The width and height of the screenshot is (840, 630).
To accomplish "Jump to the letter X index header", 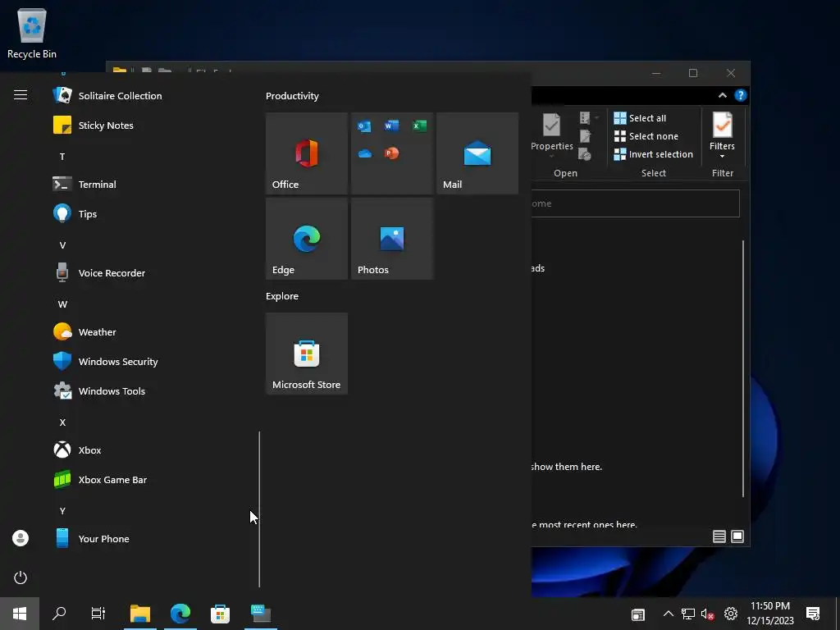I will coord(62,422).
